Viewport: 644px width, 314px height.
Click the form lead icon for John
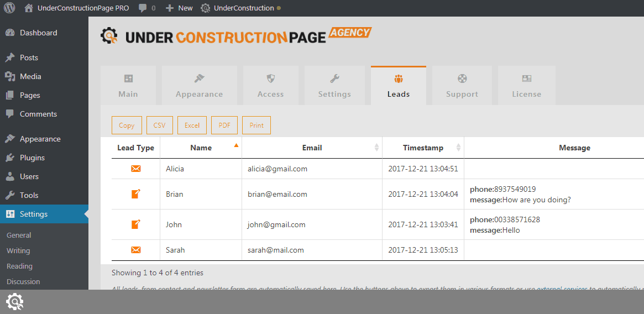(136, 224)
